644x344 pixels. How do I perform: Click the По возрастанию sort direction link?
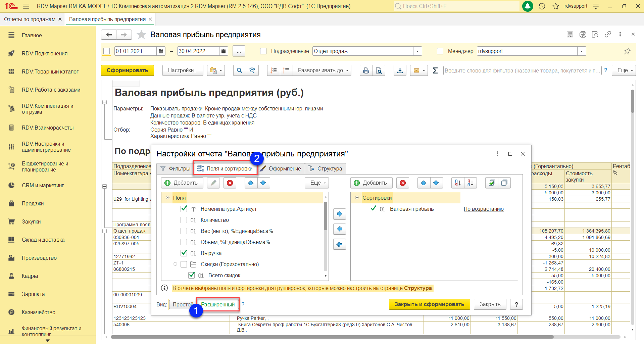[x=484, y=209]
